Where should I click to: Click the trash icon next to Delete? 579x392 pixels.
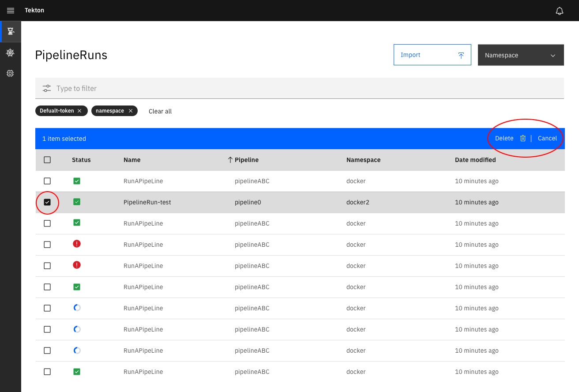[523, 138]
